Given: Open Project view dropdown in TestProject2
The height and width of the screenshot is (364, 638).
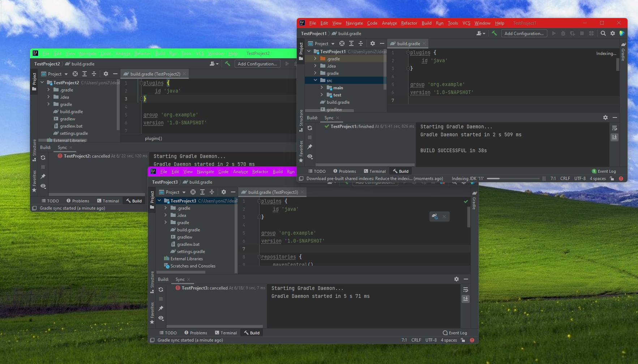Looking at the screenshot, I should 55,74.
